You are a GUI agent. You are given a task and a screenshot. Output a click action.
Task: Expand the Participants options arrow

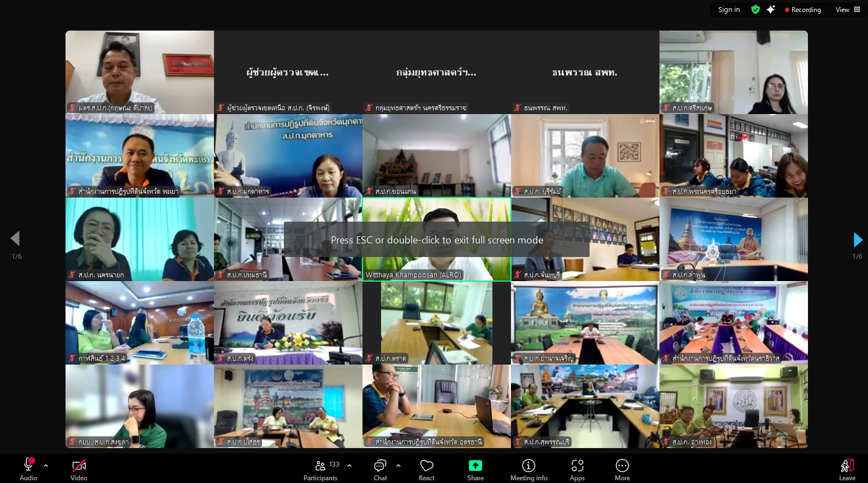[349, 466]
